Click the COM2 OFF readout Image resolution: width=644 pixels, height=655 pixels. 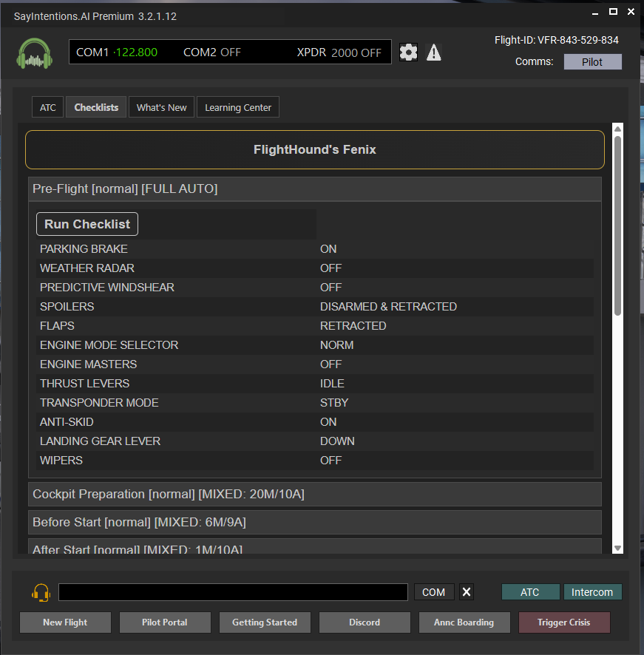click(x=212, y=52)
